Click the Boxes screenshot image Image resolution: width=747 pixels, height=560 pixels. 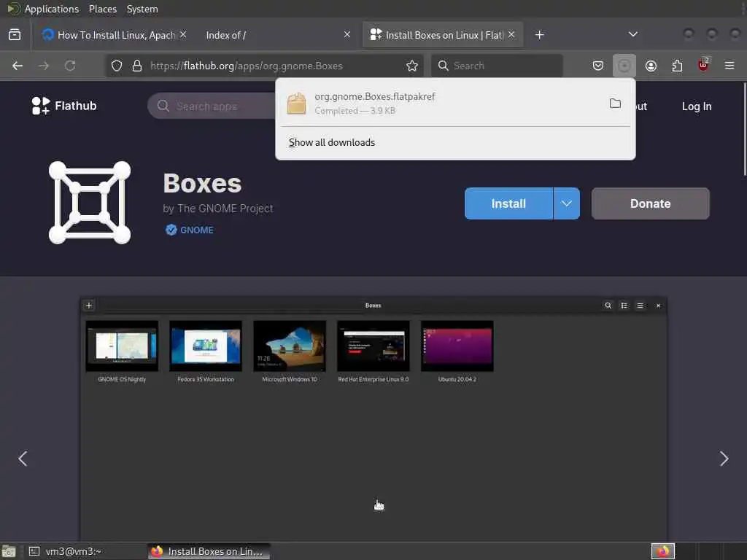pyautogui.click(x=373, y=419)
